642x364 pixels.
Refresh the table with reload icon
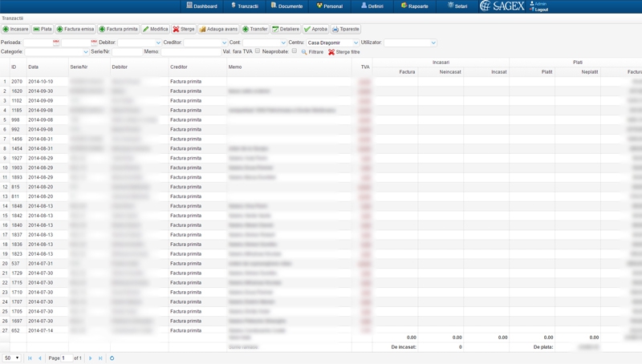click(112, 358)
